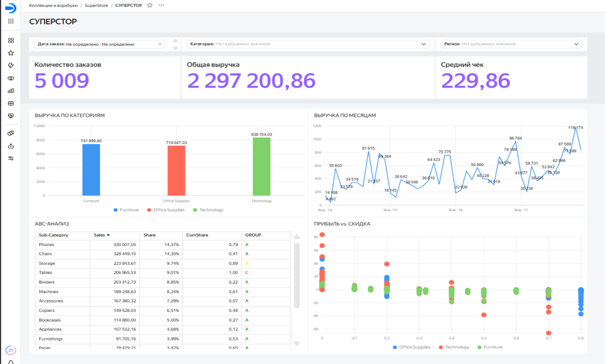Click the ABC table vertical scrollbar thumb
The height and width of the screenshot is (364, 605).
[297, 275]
